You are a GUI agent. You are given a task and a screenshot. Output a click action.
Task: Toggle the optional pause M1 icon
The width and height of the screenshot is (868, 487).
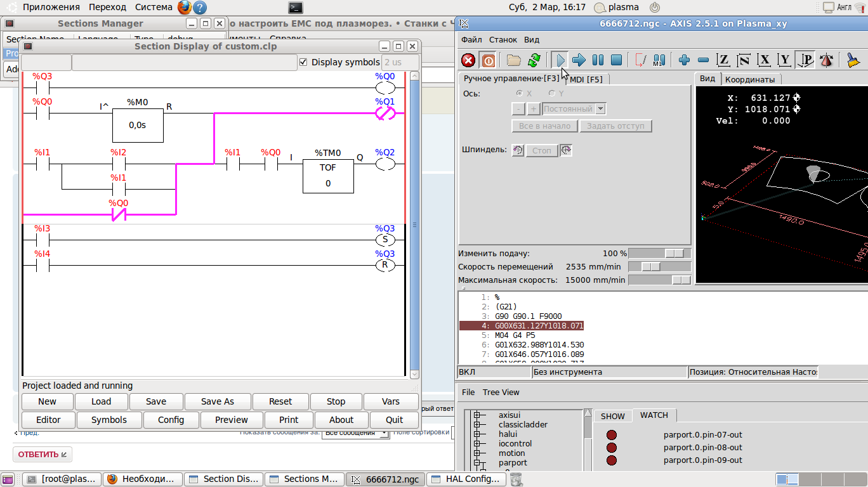tap(659, 60)
